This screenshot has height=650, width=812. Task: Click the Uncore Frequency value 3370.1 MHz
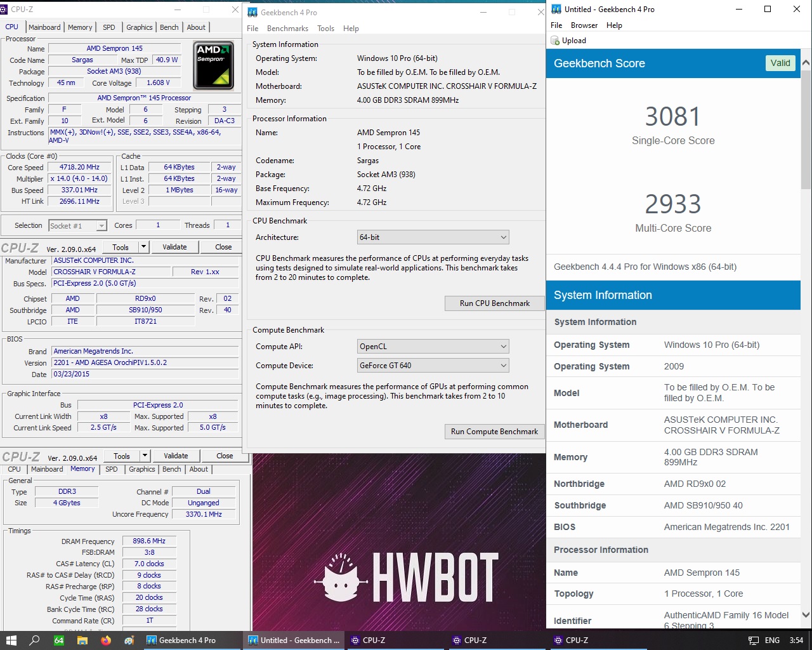204,514
